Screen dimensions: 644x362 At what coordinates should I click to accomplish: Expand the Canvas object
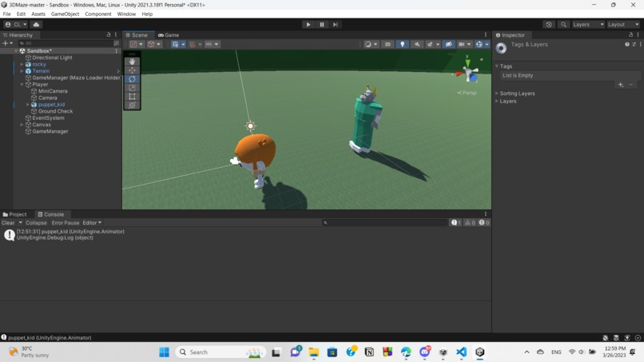point(22,125)
